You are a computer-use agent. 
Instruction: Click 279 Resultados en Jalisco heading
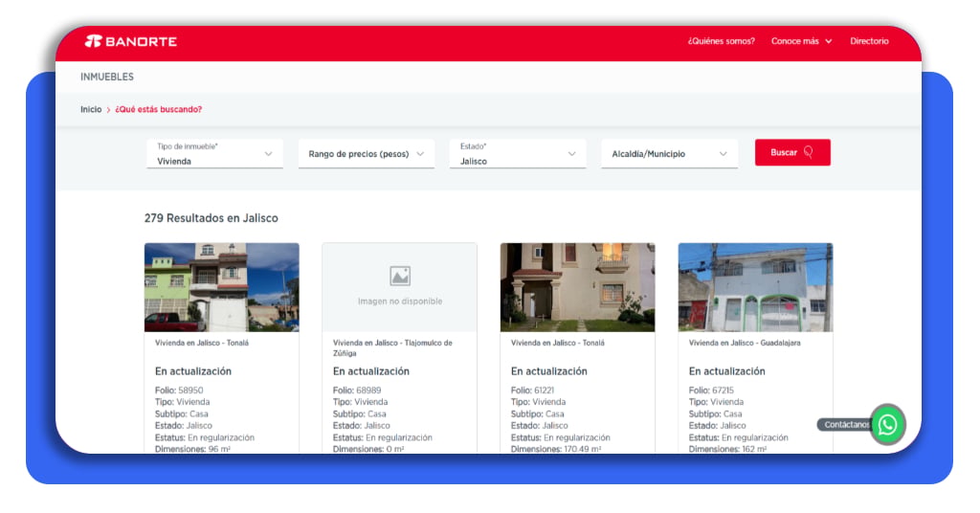point(212,218)
